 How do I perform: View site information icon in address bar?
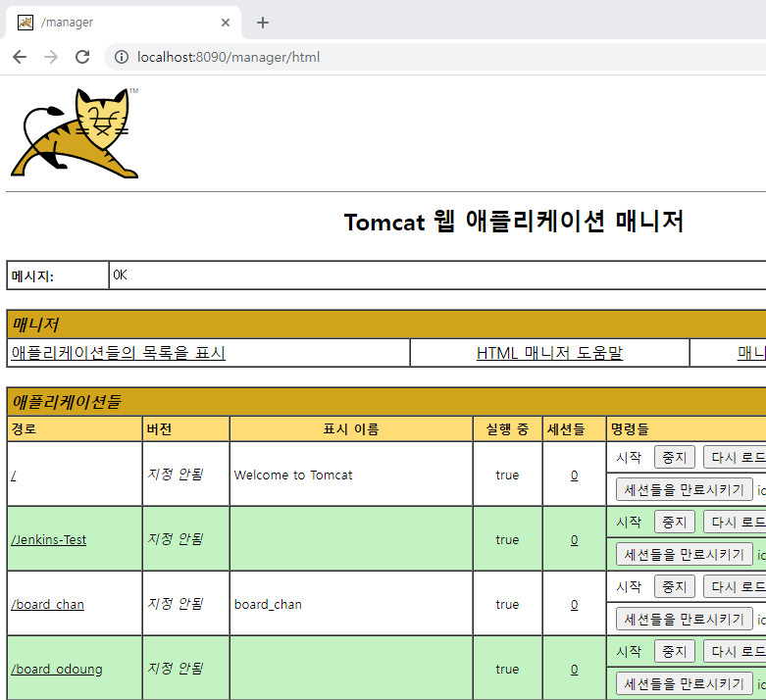(x=122, y=57)
